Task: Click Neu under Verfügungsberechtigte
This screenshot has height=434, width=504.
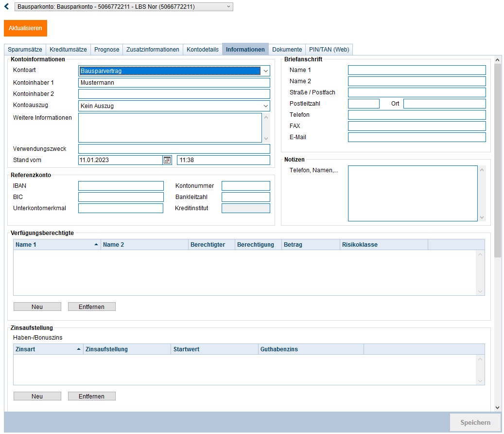Action: tap(37, 307)
